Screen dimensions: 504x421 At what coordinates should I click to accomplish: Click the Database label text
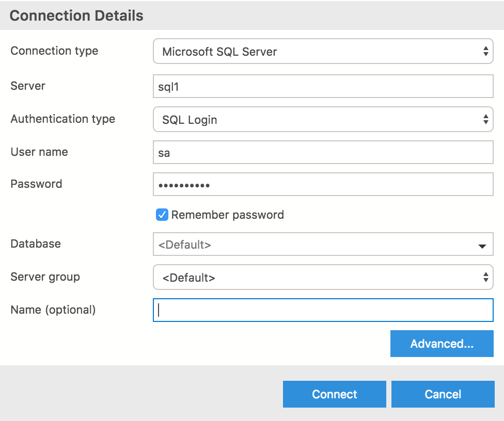36,244
